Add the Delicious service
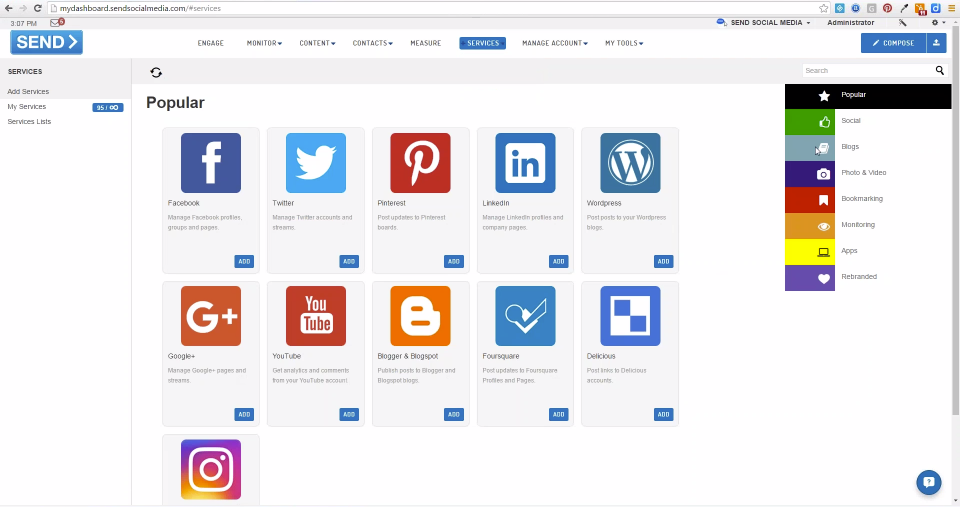The height and width of the screenshot is (507, 960). [x=664, y=415]
